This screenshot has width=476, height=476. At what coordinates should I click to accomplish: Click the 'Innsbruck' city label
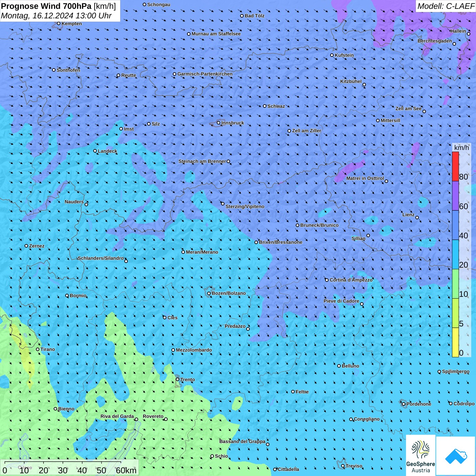coord(233,123)
